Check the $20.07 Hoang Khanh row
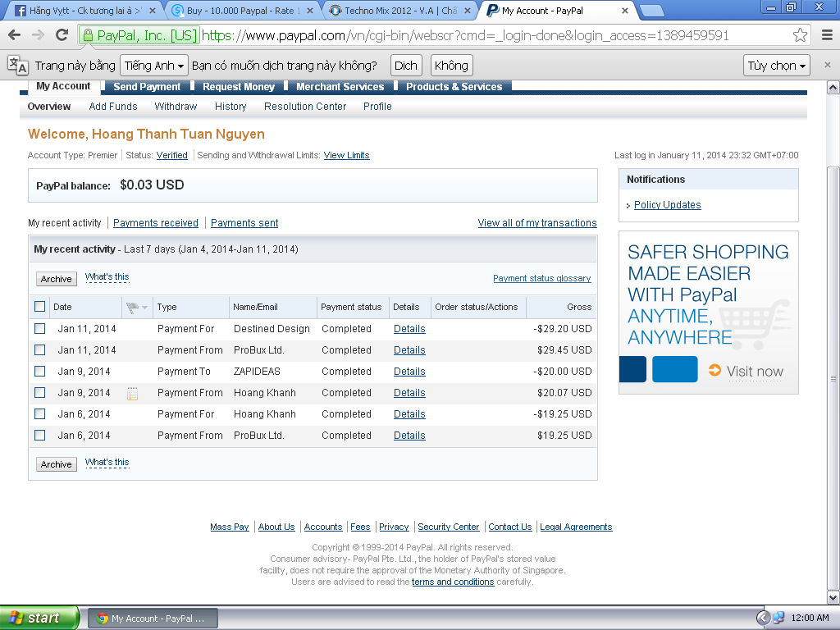 (x=39, y=392)
